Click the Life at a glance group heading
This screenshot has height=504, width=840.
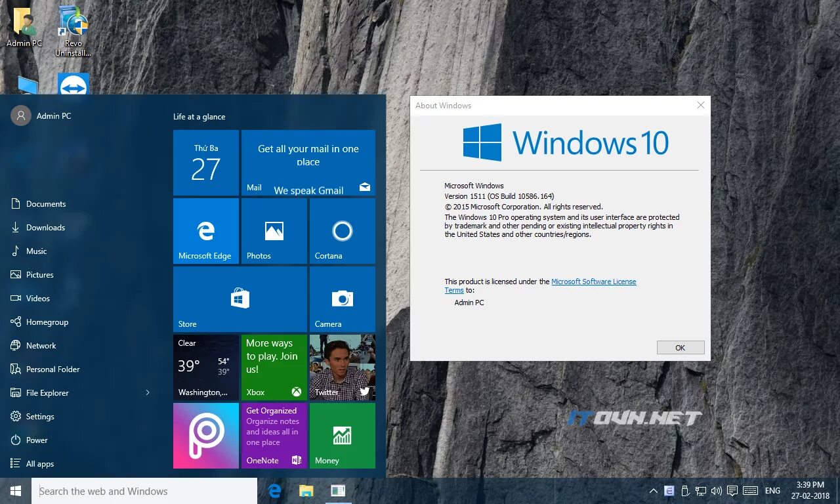(199, 117)
